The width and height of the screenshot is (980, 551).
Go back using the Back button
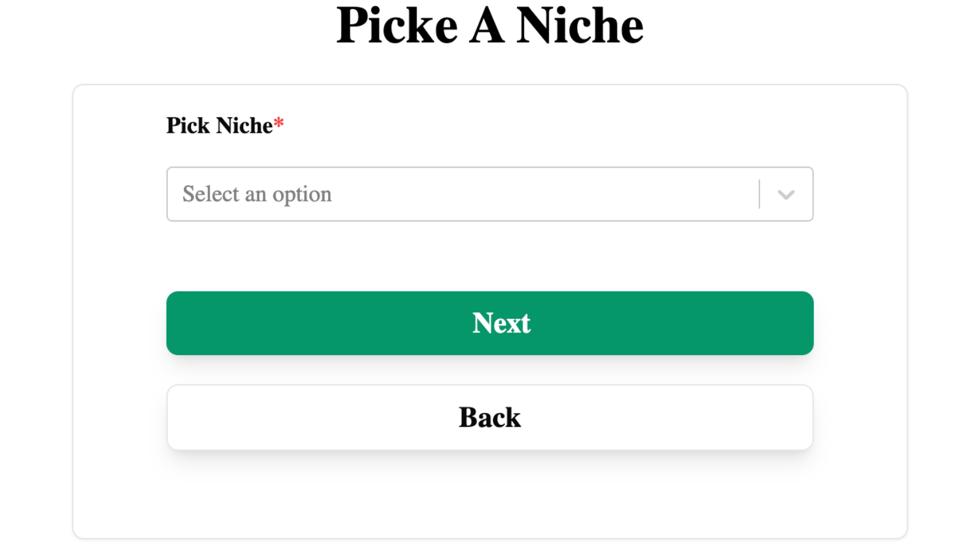click(490, 418)
